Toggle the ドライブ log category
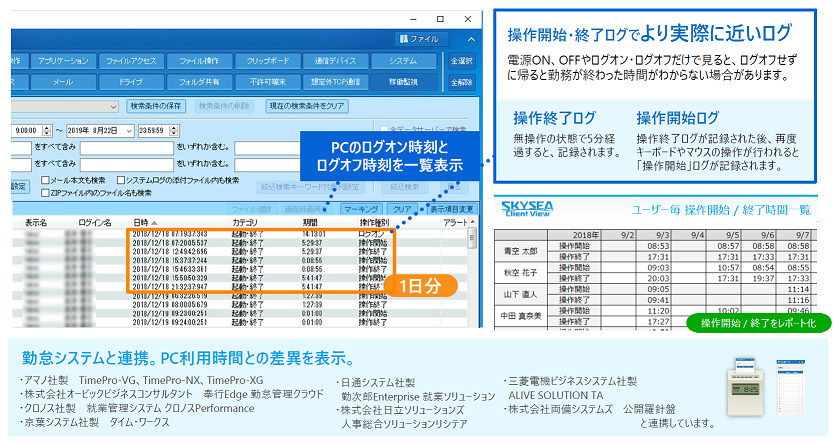Screen dimensions: 837x444 pyautogui.click(x=131, y=82)
